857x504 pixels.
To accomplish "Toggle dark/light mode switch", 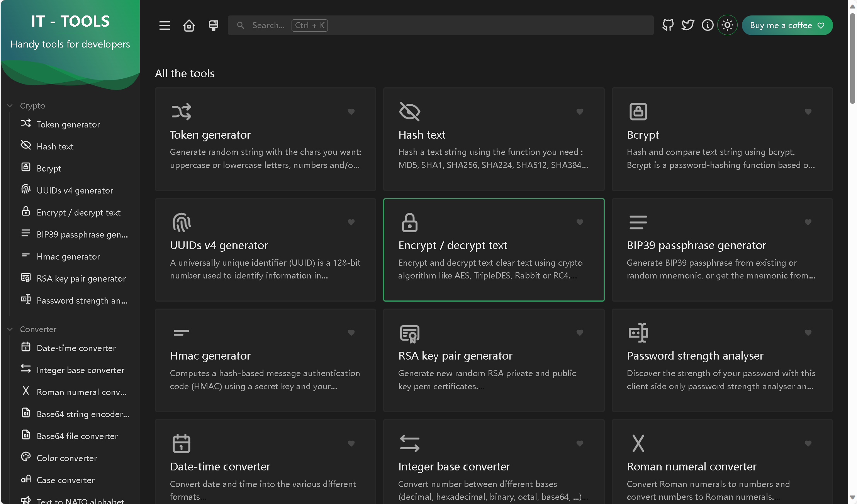I will (x=728, y=25).
